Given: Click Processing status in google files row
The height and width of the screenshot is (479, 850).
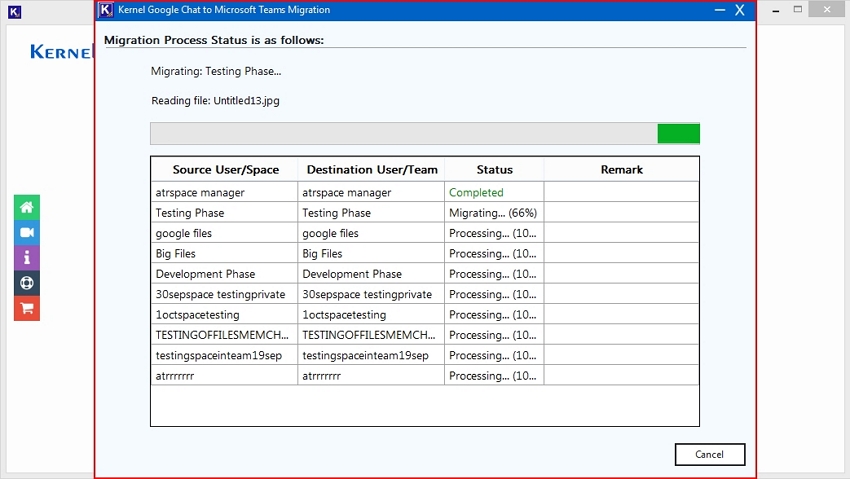Looking at the screenshot, I should pos(494,234).
